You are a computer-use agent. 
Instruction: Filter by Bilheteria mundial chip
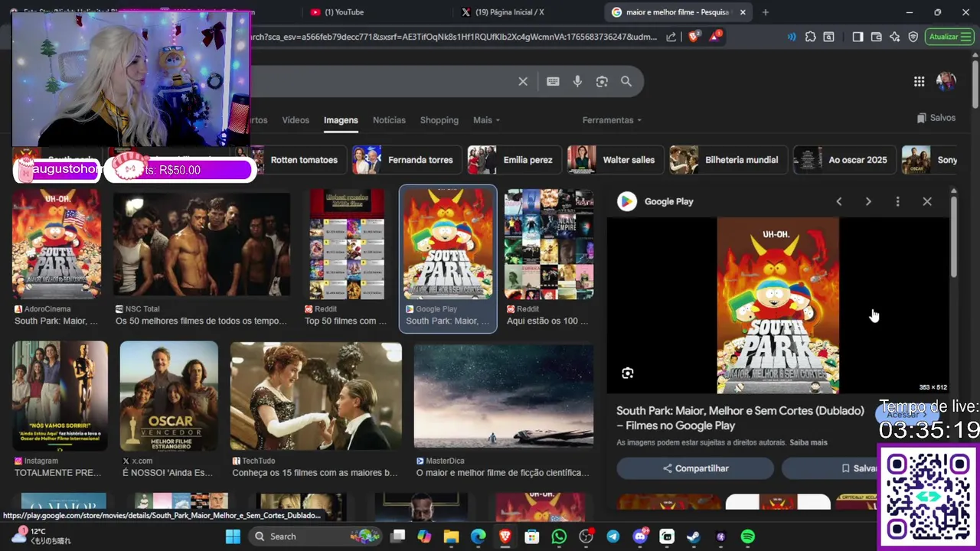point(728,160)
